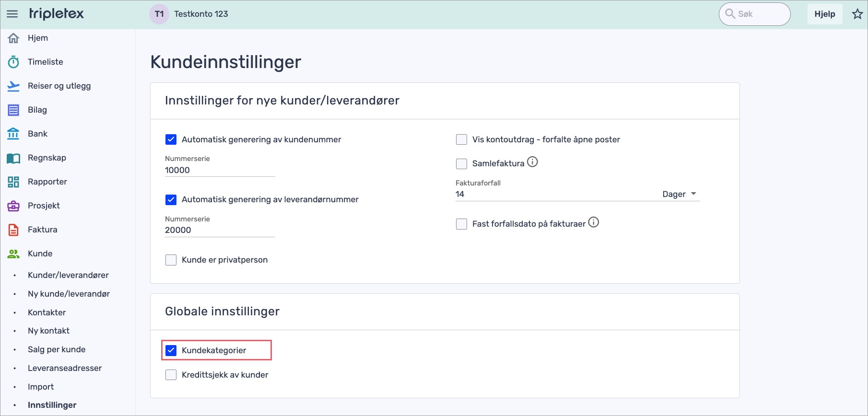Click the tripletex logo

pyautogui.click(x=56, y=13)
